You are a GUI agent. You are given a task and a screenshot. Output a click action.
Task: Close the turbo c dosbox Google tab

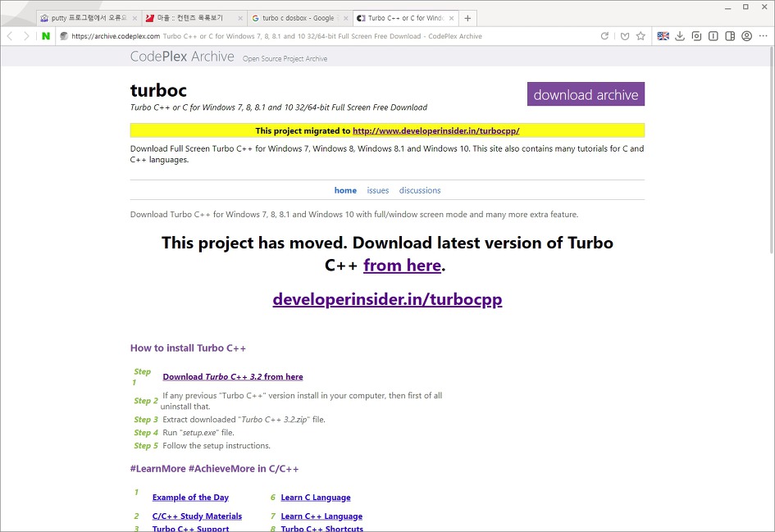coord(345,18)
